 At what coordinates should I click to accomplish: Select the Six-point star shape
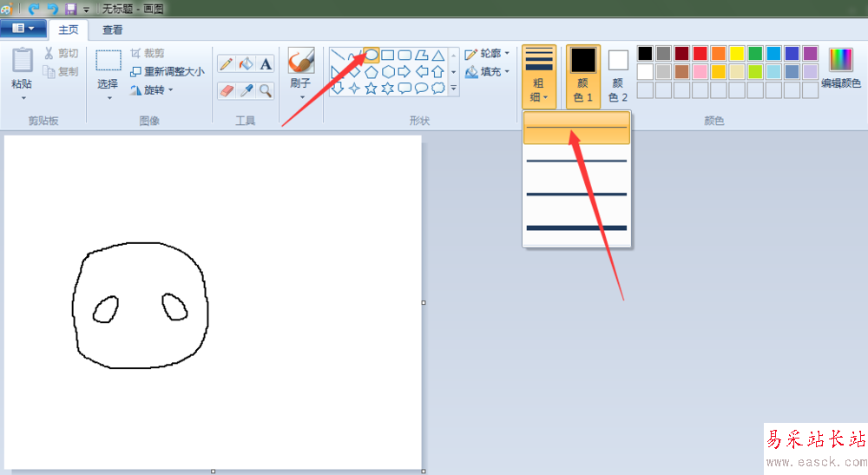coord(387,88)
